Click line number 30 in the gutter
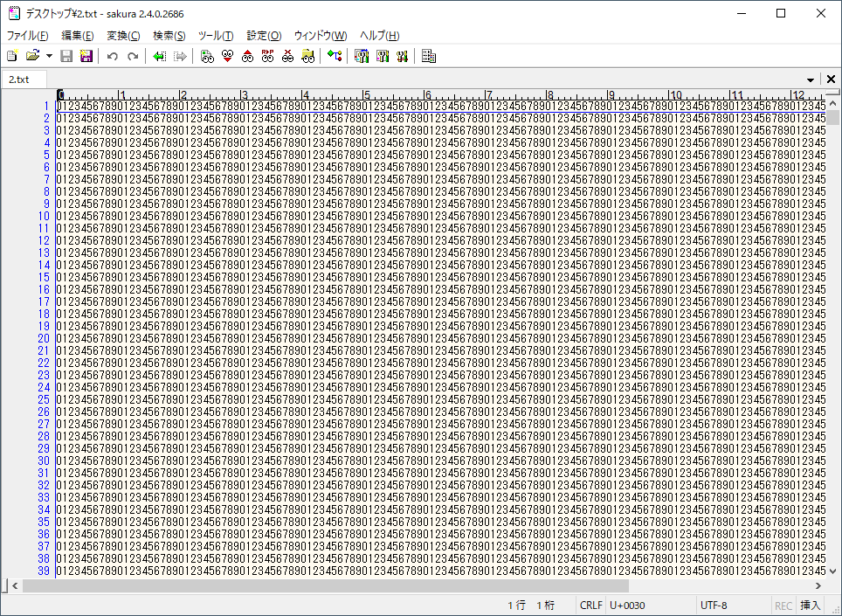The image size is (842, 616). click(44, 460)
